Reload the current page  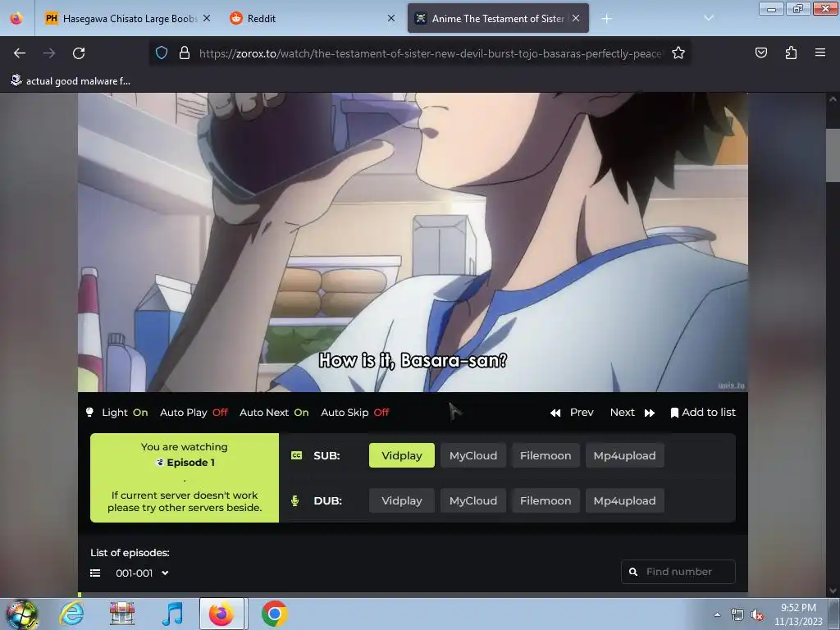click(79, 53)
